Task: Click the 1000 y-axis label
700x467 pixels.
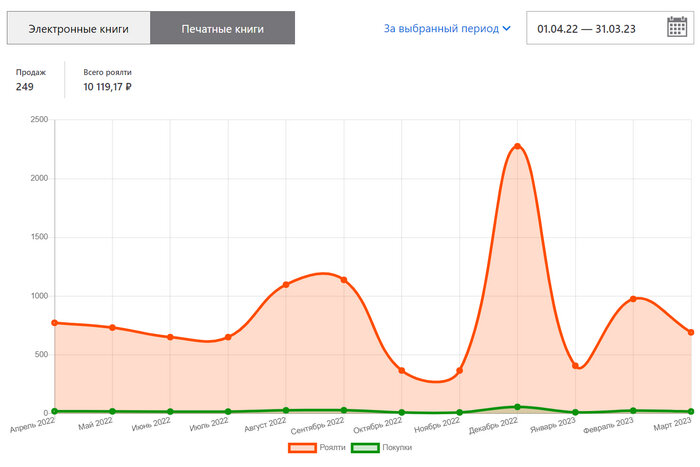Action: pyautogui.click(x=39, y=296)
